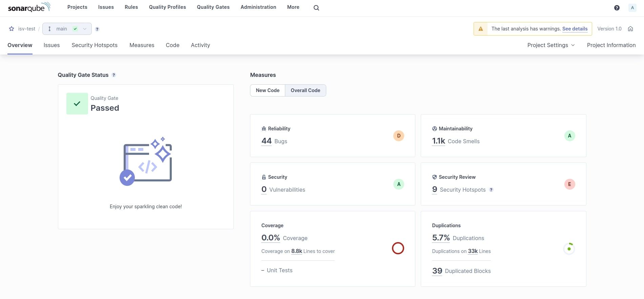Open the Projects menu
The height and width of the screenshot is (299, 644).
click(x=77, y=7)
